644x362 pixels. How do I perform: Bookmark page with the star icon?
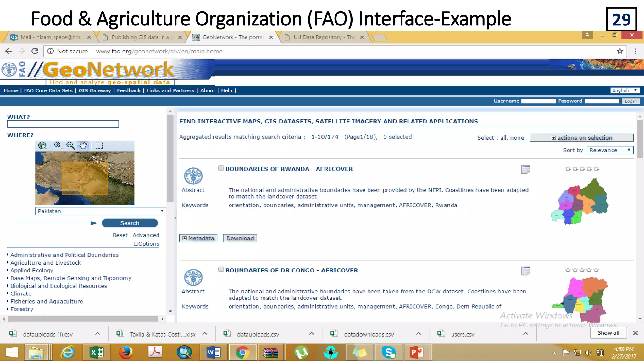click(x=620, y=51)
